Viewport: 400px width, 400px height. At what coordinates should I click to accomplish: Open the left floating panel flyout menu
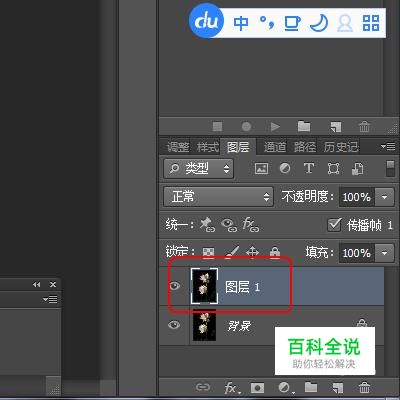point(50,299)
